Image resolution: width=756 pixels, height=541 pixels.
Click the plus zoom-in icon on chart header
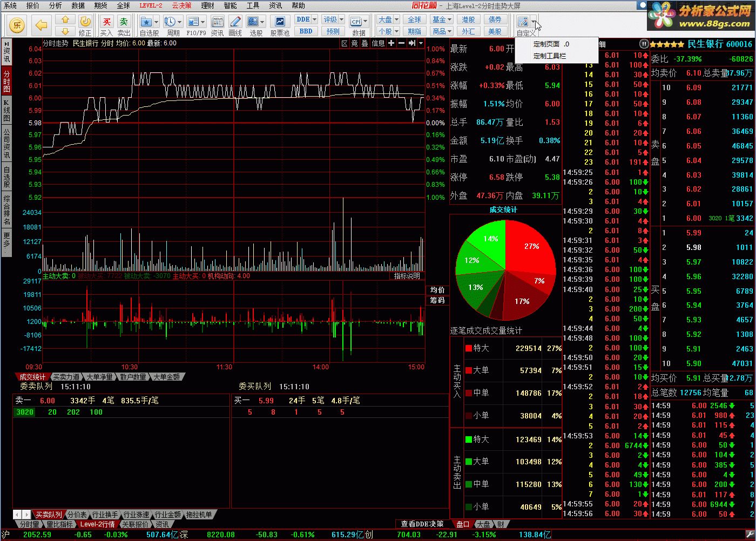click(x=391, y=43)
